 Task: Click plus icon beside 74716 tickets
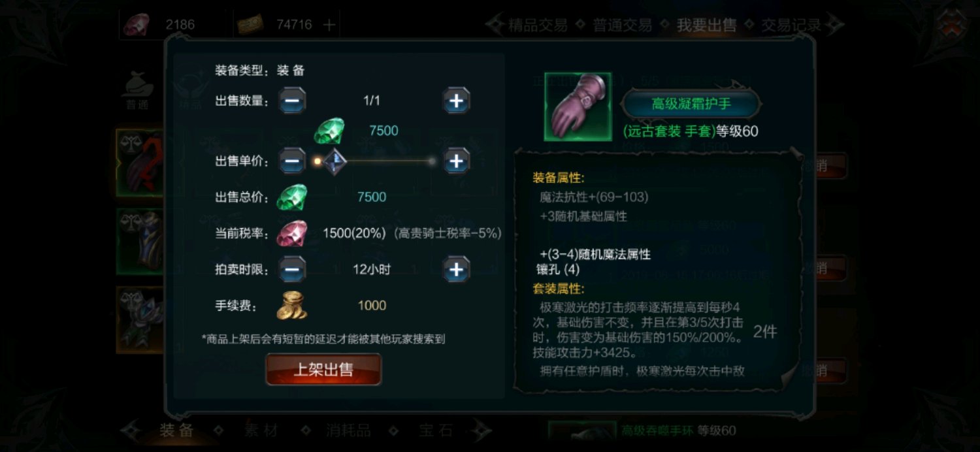[x=329, y=25]
